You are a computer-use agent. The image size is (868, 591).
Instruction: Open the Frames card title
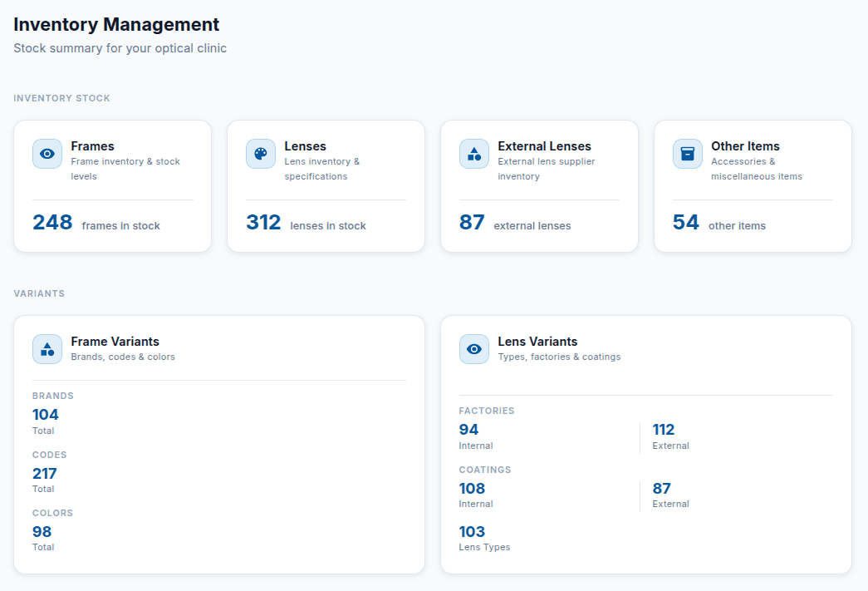(x=92, y=146)
